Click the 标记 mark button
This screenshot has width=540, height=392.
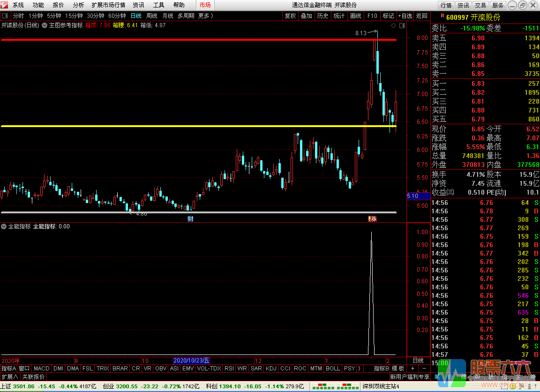click(388, 16)
